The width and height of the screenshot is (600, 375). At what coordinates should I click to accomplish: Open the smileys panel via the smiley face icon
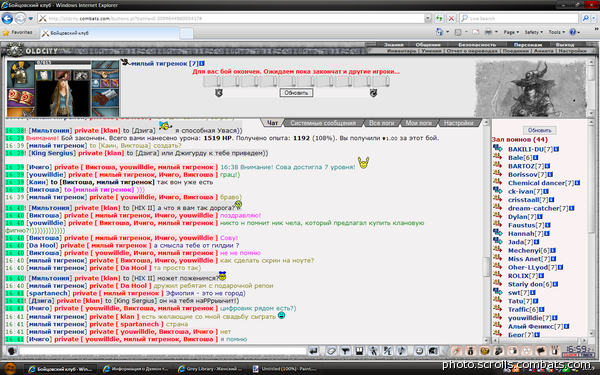coord(419,351)
